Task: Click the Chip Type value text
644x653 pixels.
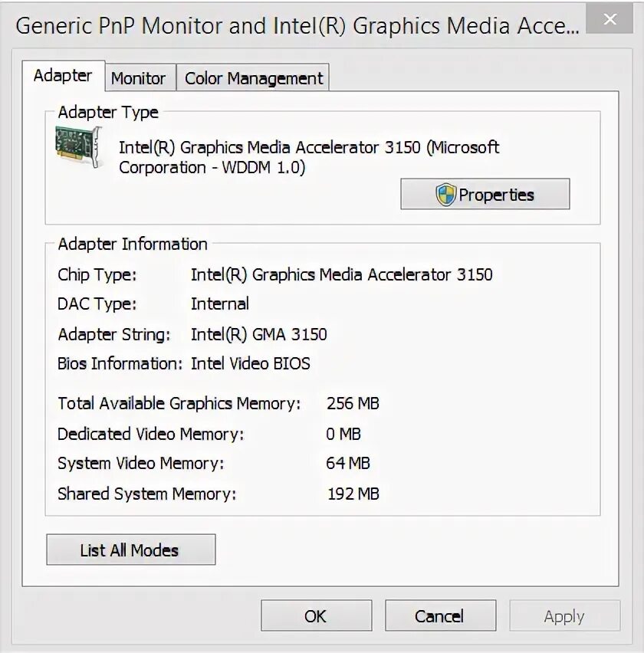Action: pyautogui.click(x=342, y=275)
